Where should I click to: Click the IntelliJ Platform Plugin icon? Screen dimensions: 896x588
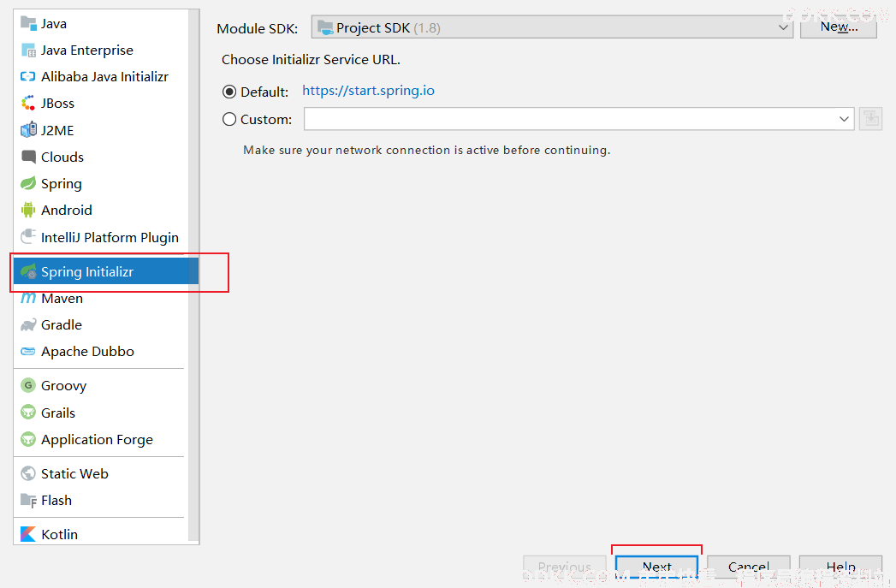point(28,236)
